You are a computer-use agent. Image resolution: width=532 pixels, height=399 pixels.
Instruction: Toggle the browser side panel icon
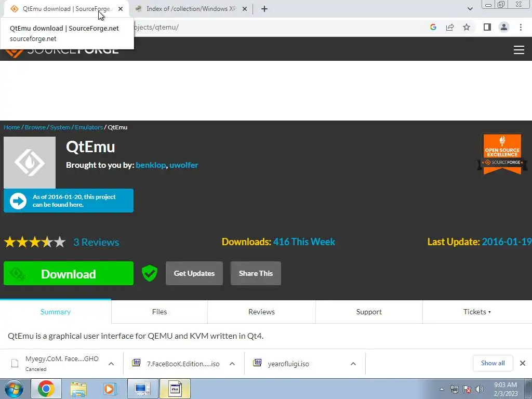[x=487, y=27]
